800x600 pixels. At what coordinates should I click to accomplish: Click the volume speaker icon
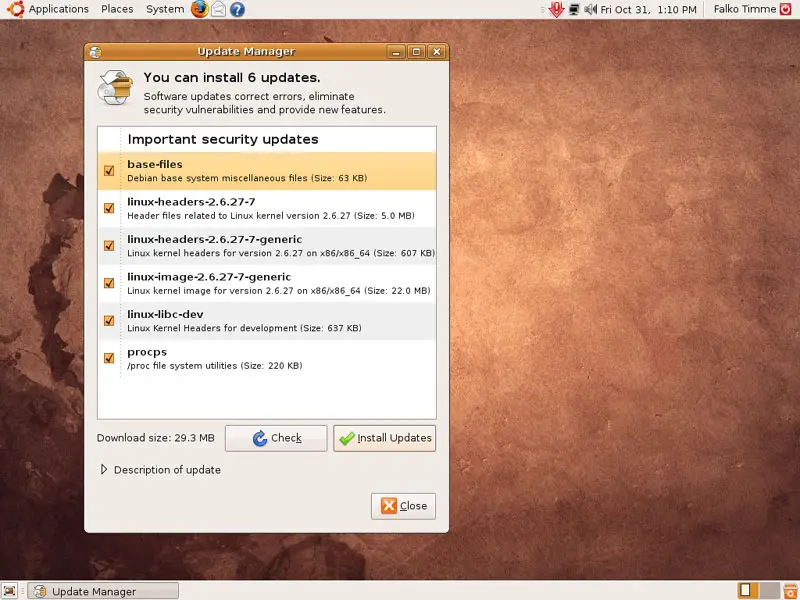coord(590,9)
